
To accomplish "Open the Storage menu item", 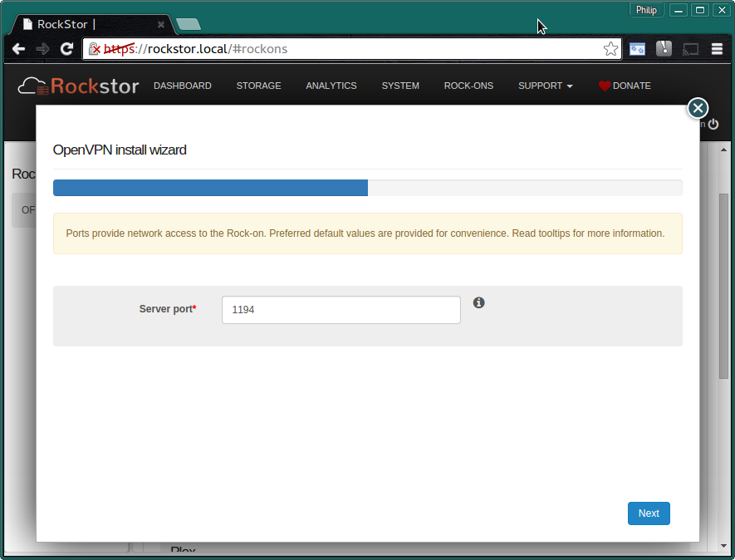I will [259, 86].
